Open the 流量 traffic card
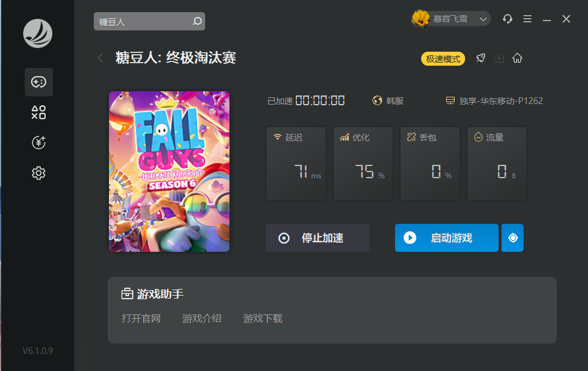This screenshot has height=371, width=588. pos(497,164)
